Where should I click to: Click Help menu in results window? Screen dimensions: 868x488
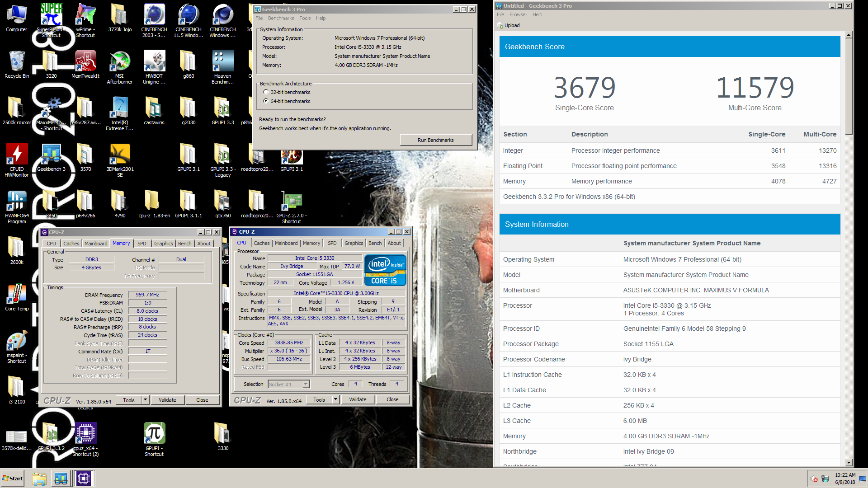pos(537,14)
